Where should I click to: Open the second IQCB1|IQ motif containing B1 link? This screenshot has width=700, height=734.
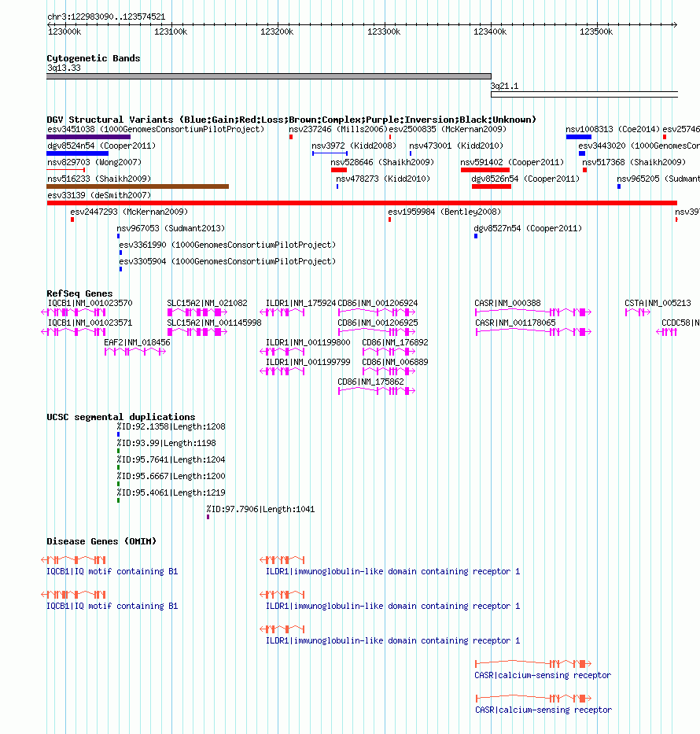[x=112, y=606]
